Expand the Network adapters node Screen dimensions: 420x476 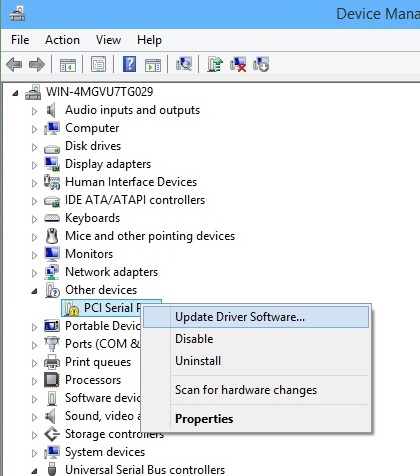click(34, 273)
